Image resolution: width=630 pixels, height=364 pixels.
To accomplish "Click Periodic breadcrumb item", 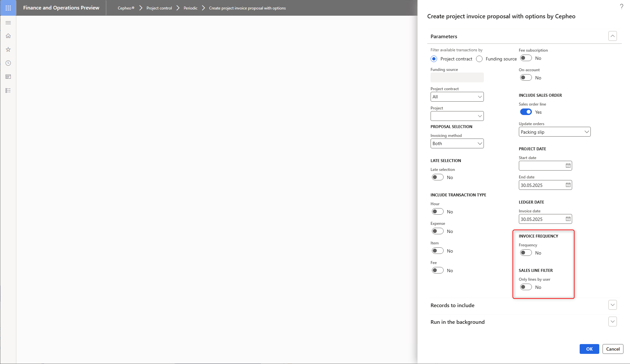I will click(190, 8).
